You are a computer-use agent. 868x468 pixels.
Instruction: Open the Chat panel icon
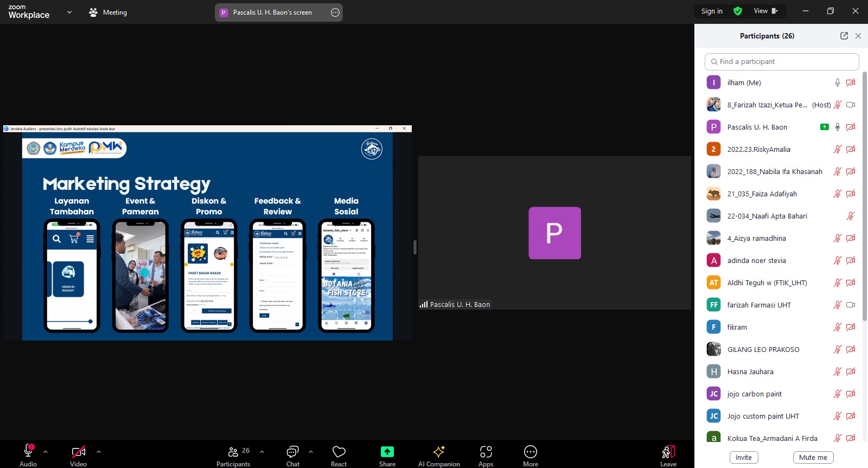click(292, 452)
